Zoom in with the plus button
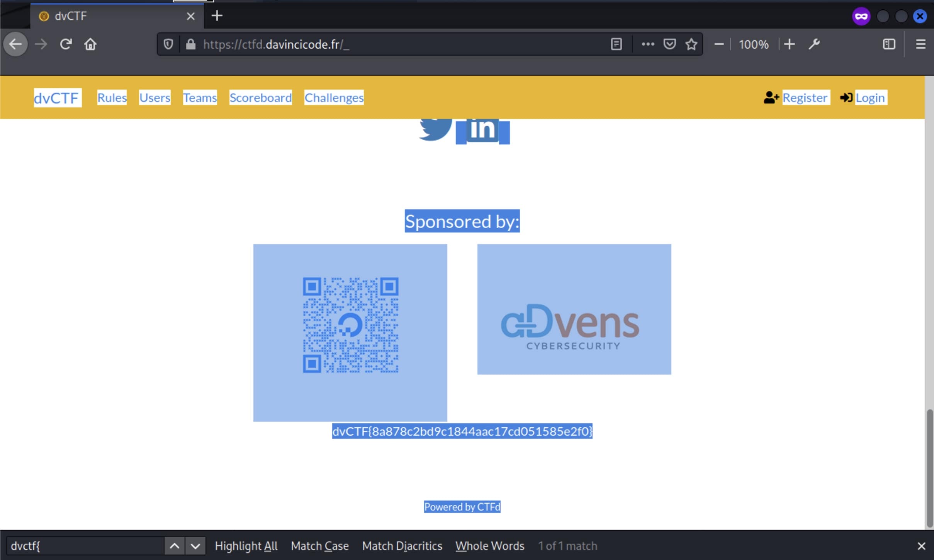Viewport: 934px width, 560px height. click(789, 44)
